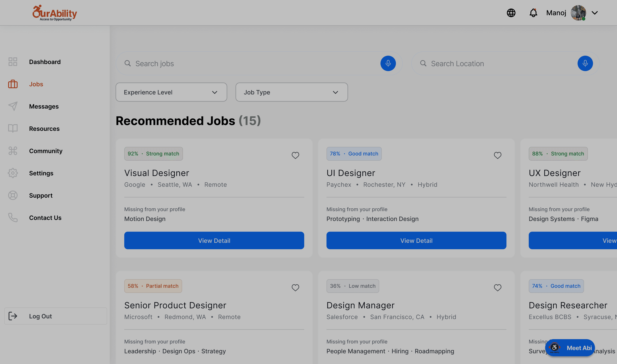Click the Recommended Jobs (15) heading

[188, 121]
